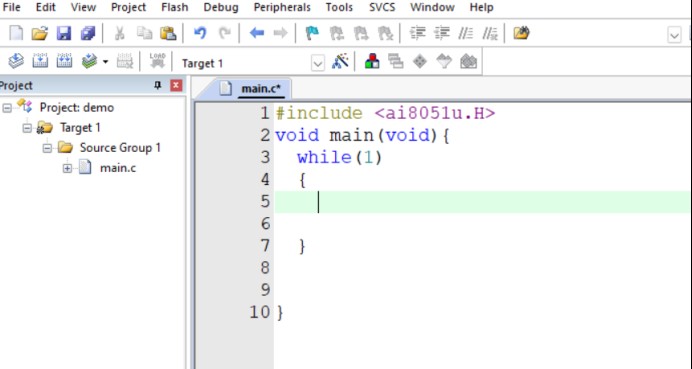
Task: Save the current file
Action: (64, 33)
